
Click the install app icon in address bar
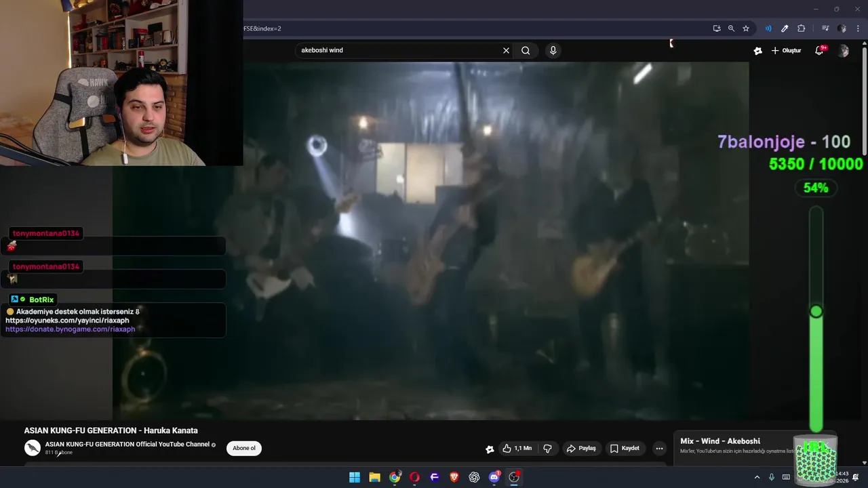click(717, 28)
